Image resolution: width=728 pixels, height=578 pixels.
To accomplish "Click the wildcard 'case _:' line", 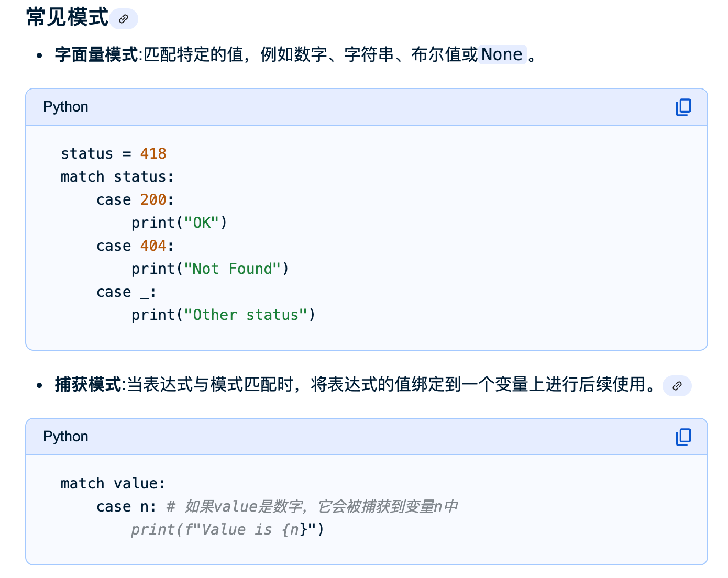I will pos(126,292).
